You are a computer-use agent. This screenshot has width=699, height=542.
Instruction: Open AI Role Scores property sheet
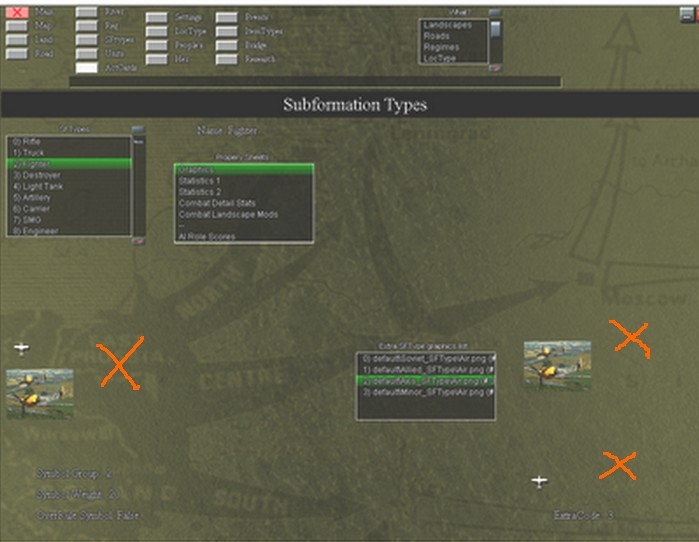pos(244,236)
